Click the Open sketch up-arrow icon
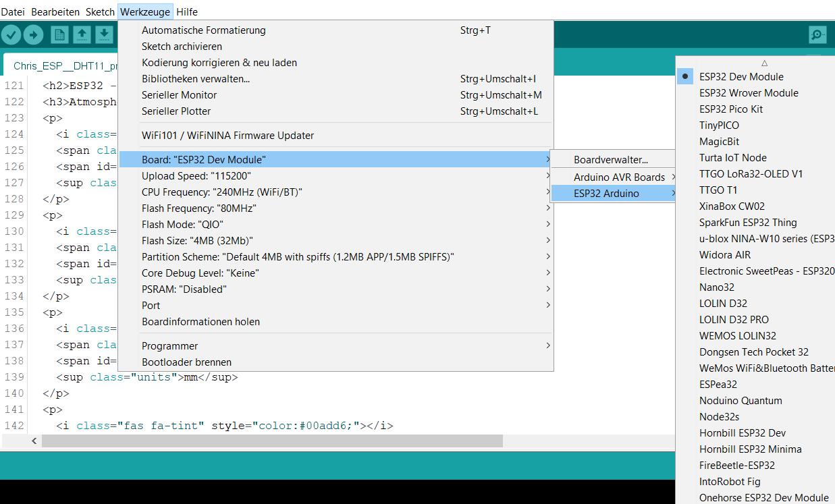The image size is (835, 504). tap(82, 35)
